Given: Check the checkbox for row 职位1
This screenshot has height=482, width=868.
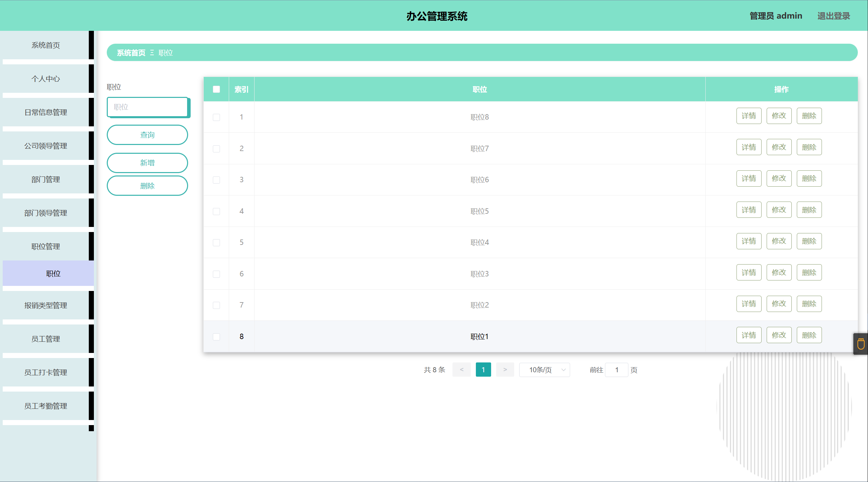Looking at the screenshot, I should pos(216,337).
